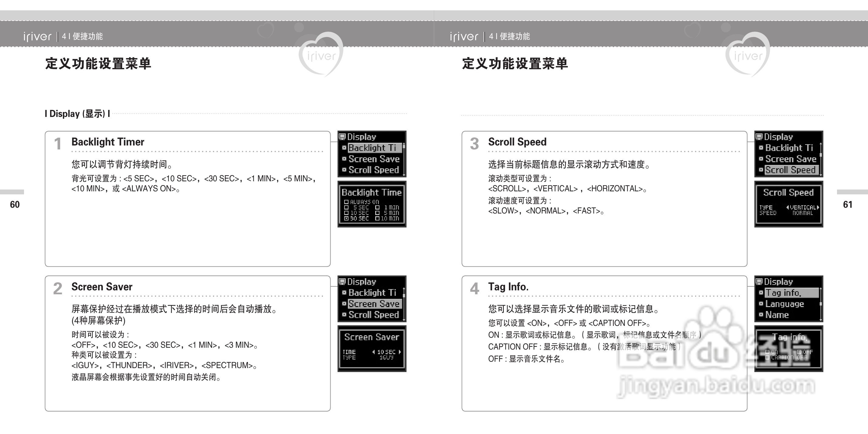Click the monitor icon above Tag info. item
The width and height of the screenshot is (868, 434).
pos(759,281)
